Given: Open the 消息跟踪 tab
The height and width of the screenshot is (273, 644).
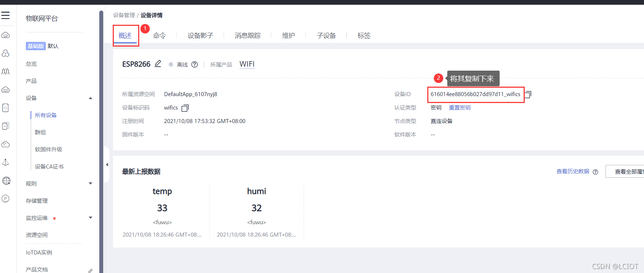Looking at the screenshot, I should [248, 35].
